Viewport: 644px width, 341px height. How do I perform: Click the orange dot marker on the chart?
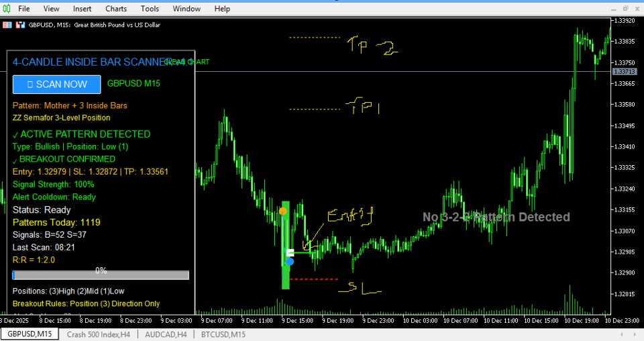283,211
